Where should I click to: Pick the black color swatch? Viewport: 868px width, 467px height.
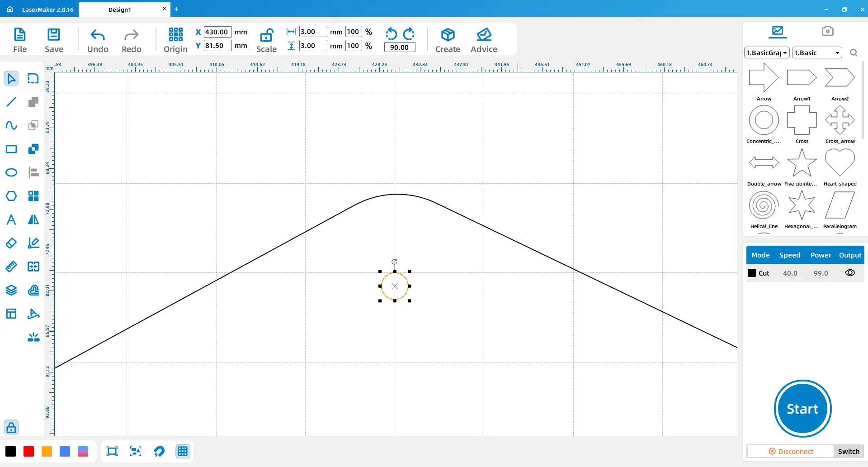tap(10, 451)
